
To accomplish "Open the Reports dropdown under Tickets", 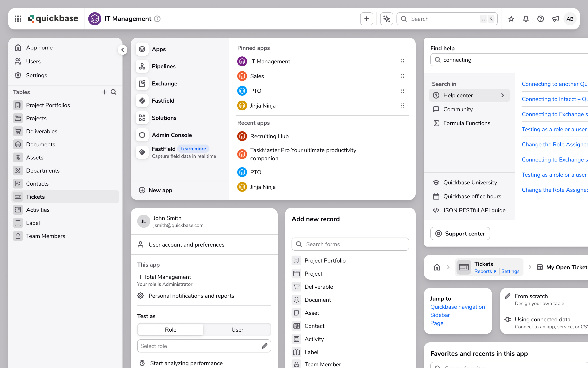I will click(485, 271).
